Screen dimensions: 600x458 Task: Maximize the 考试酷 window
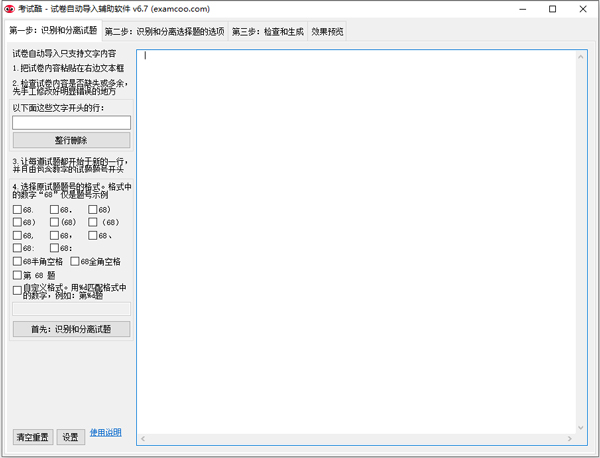point(552,9)
